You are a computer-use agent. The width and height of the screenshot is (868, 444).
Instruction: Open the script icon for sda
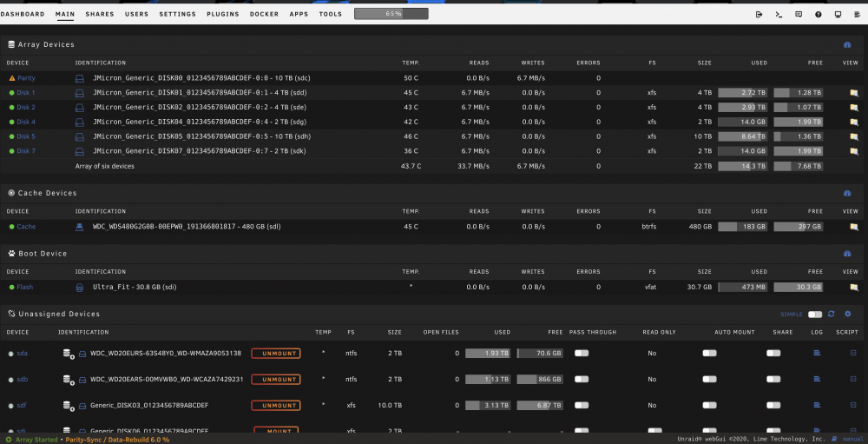pyautogui.click(x=853, y=353)
